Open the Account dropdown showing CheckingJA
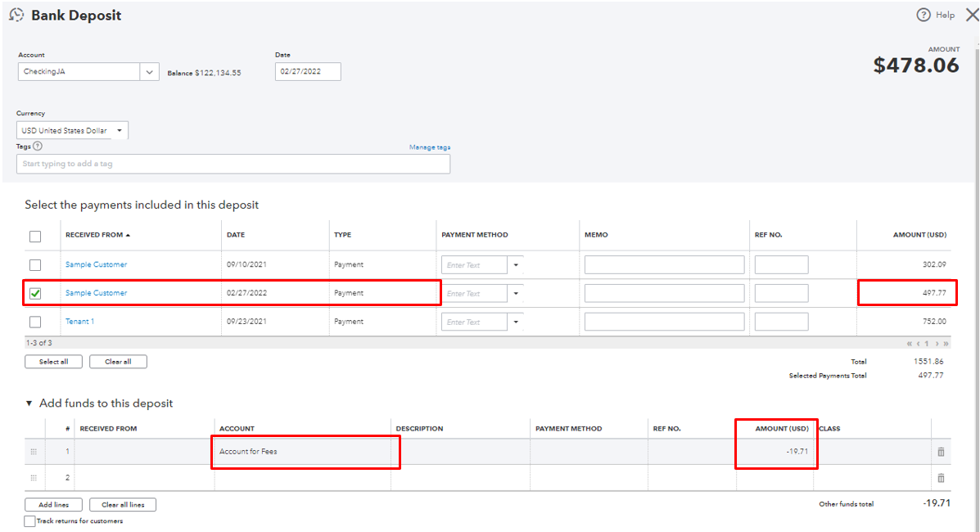 coord(149,71)
